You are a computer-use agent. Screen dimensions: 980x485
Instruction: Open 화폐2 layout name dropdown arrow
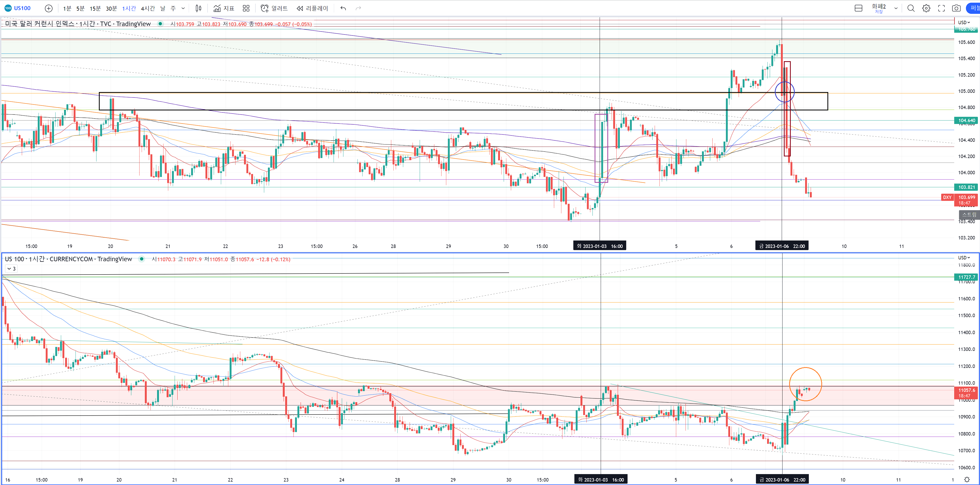(x=896, y=8)
